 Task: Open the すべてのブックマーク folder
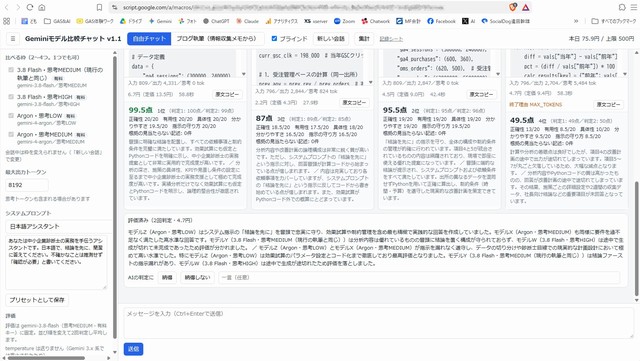tap(613, 21)
